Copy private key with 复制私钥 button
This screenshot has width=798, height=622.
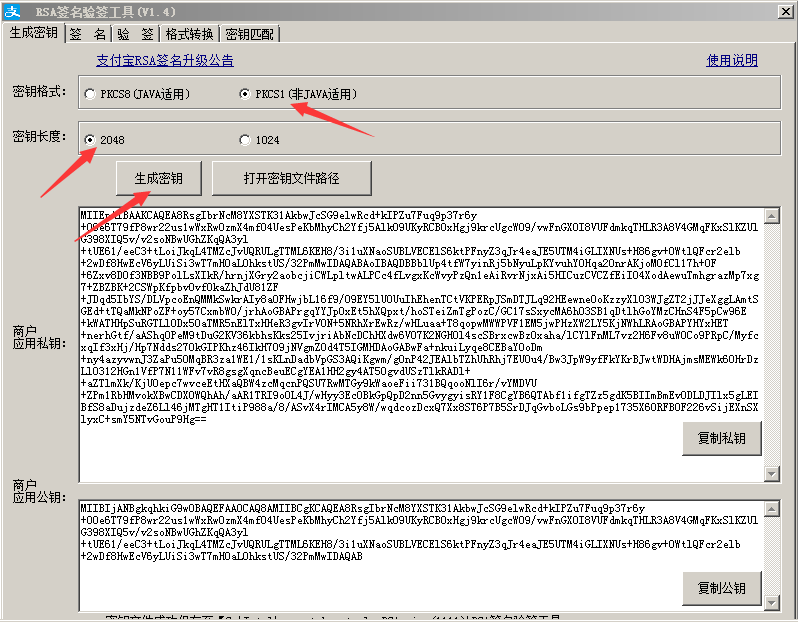point(721,439)
